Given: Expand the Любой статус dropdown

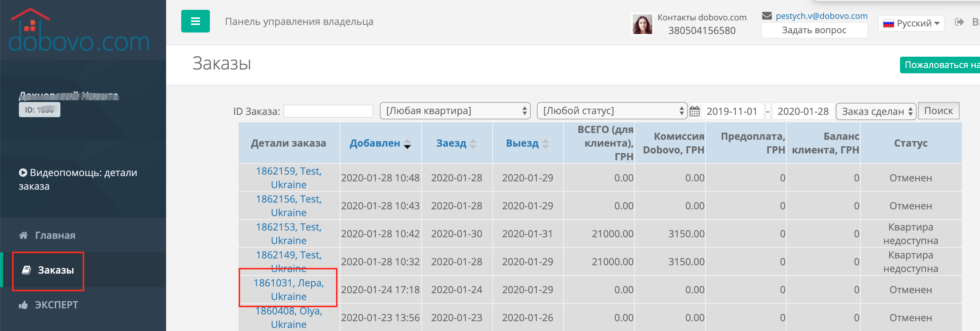Looking at the screenshot, I should point(612,111).
